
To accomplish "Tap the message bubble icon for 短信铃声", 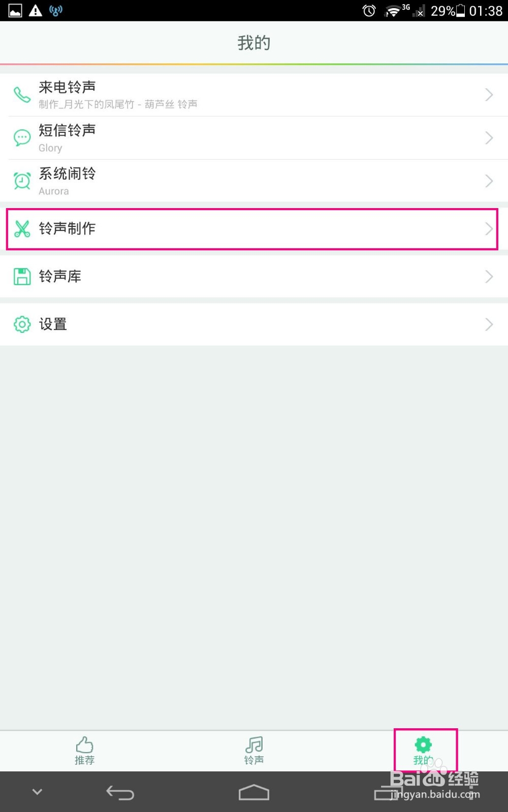I will point(22,138).
